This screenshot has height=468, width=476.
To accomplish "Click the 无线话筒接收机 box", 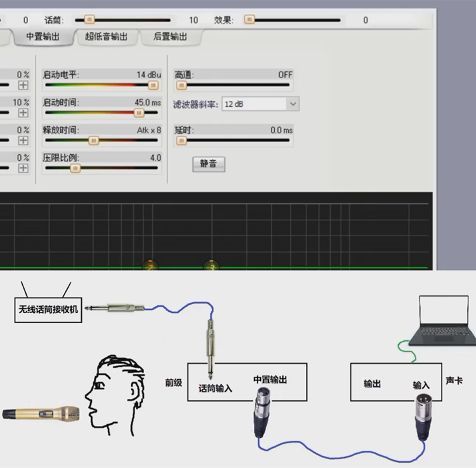I will (48, 311).
